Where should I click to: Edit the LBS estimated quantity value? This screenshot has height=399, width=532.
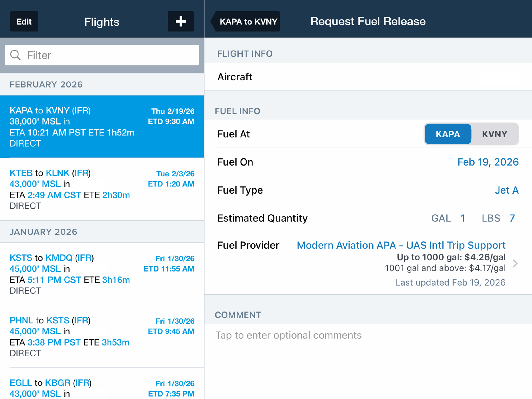pos(512,218)
